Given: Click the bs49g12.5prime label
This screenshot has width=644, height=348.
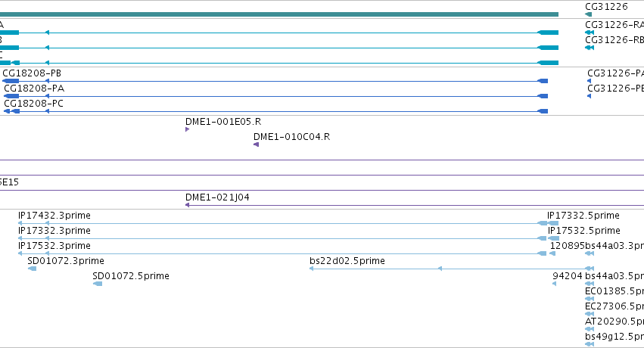Looking at the screenshot, I should [x=614, y=337].
